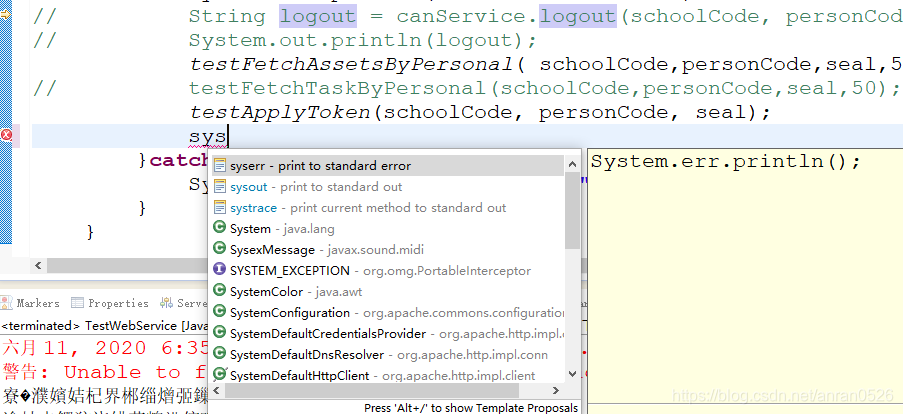Screen dimensions: 903x414
Task: Choose SysexMessage javax.sound.midi proposal
Action: pyautogui.click(x=387, y=250)
